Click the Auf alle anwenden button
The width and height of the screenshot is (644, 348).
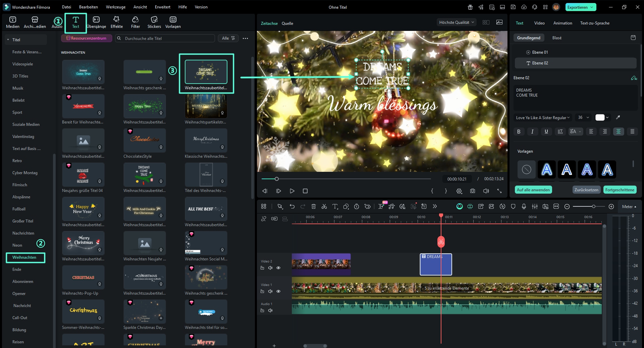click(533, 190)
